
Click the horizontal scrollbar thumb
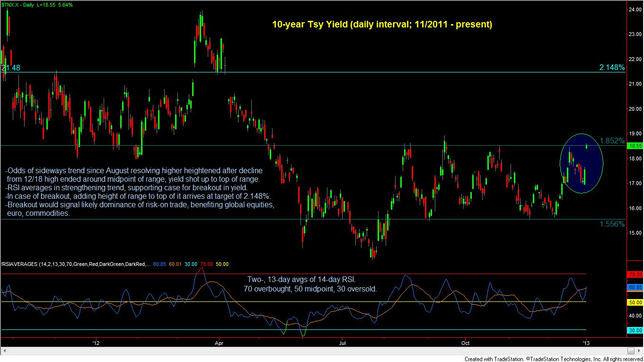[630, 351]
